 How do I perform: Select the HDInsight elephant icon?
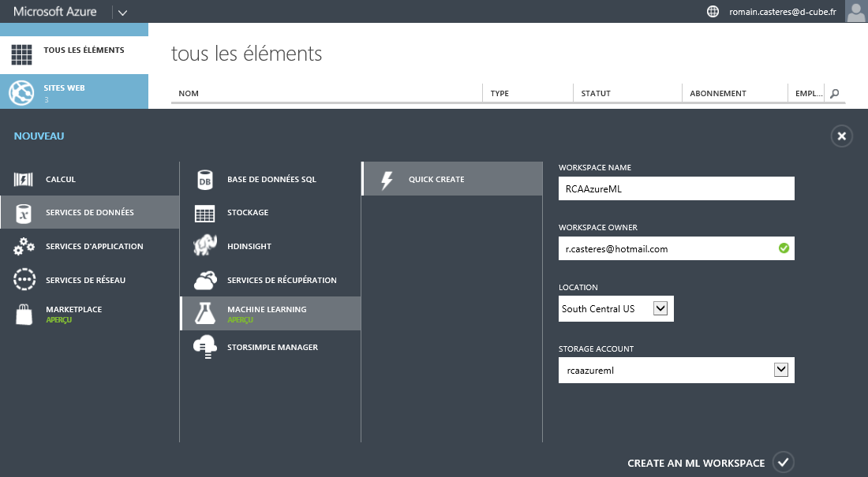point(205,246)
